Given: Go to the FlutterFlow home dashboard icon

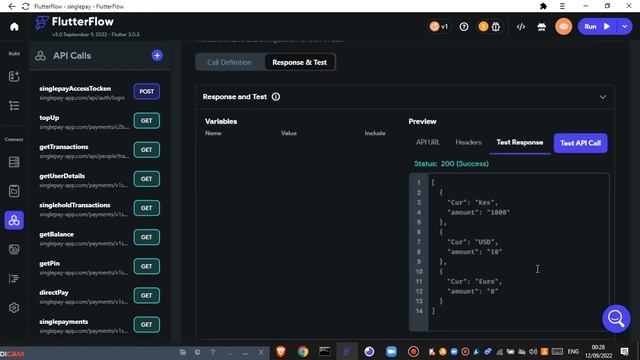Looking at the screenshot, I should point(14,27).
